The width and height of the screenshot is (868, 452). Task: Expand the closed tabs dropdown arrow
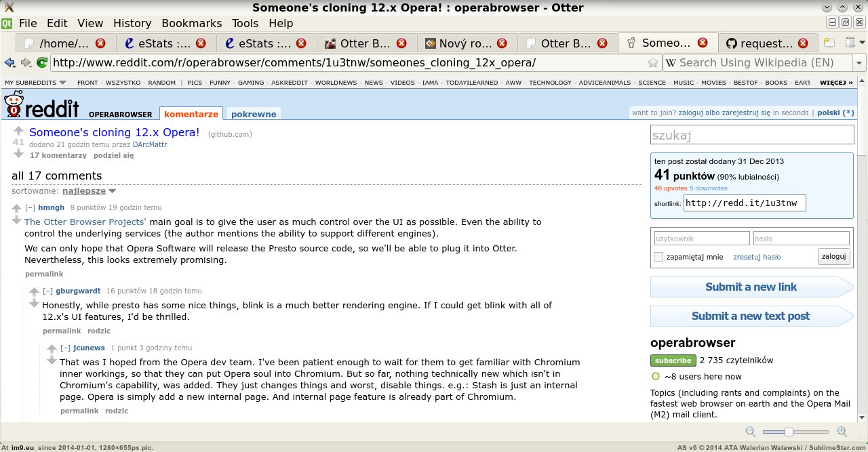(x=862, y=43)
